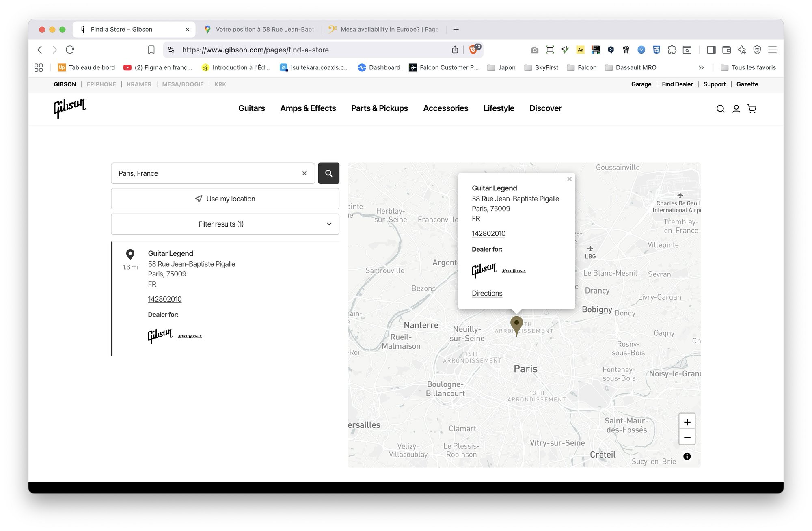Open the Dashboard bookmark
The height and width of the screenshot is (531, 812).
(379, 68)
